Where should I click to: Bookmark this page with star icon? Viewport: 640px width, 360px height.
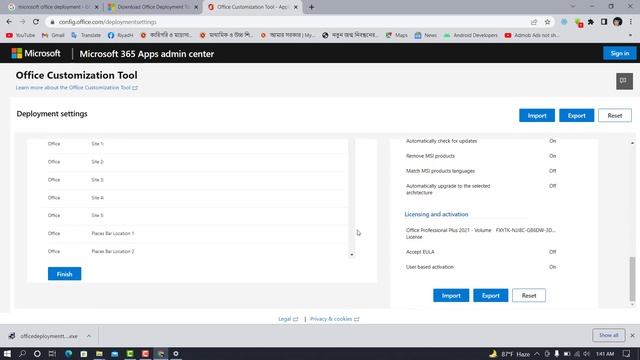click(x=547, y=22)
